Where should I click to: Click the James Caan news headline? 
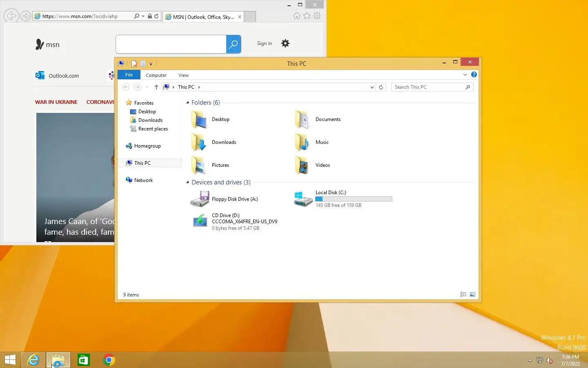(79, 227)
